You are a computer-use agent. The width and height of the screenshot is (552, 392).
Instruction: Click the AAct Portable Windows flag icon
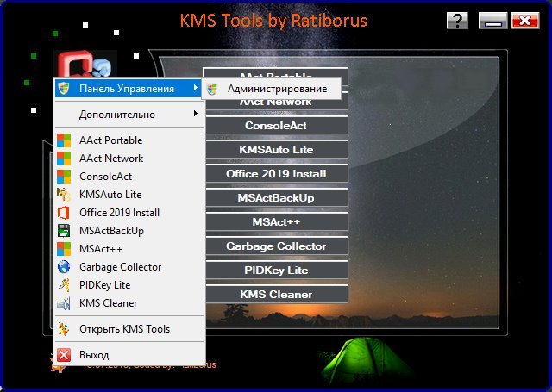pos(64,140)
